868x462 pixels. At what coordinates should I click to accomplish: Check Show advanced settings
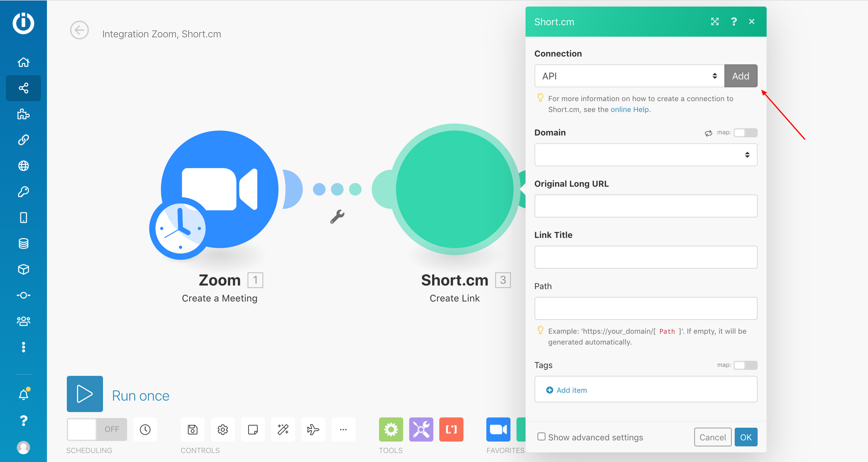point(541,437)
